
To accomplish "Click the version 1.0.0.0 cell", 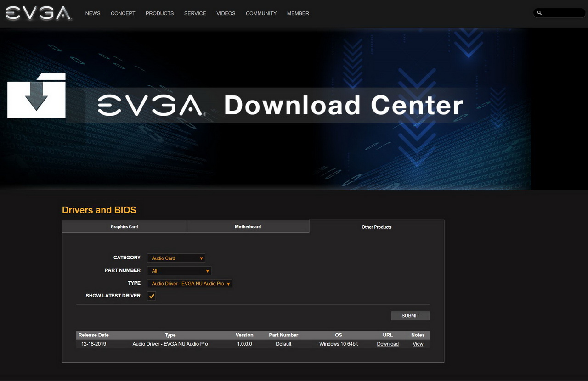I will pyautogui.click(x=244, y=344).
